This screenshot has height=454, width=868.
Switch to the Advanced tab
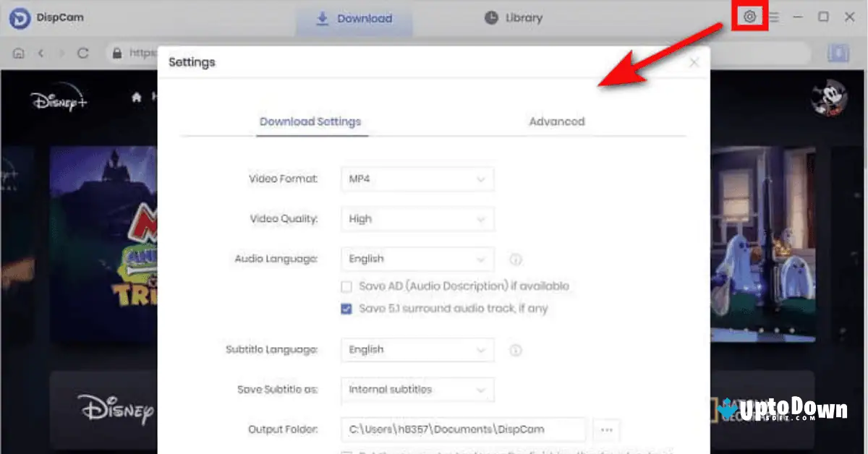[x=557, y=121]
